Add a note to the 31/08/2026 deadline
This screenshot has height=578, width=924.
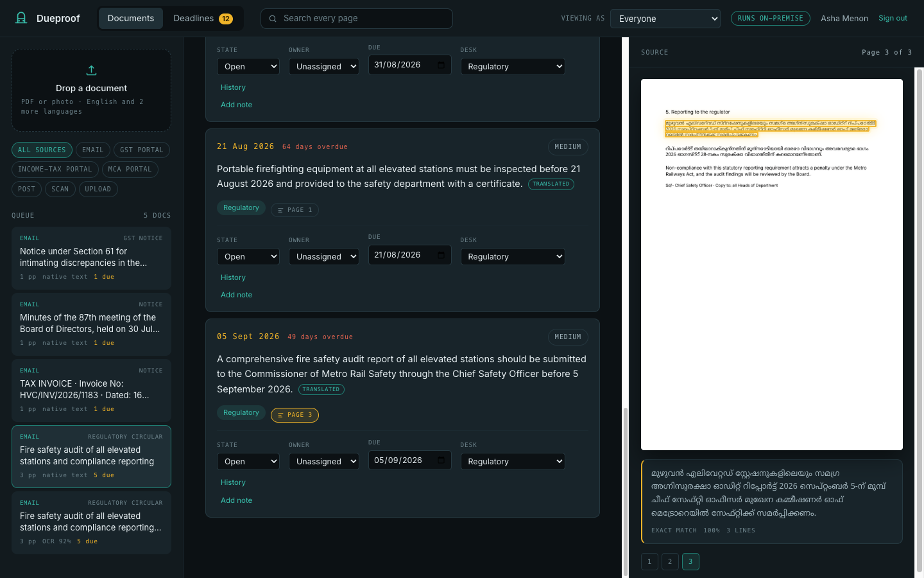(x=236, y=105)
